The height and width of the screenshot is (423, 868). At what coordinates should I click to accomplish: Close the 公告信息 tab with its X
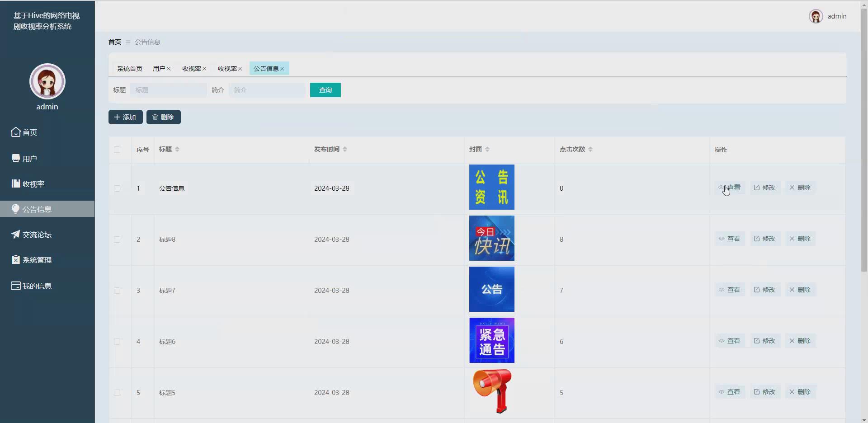tap(282, 69)
